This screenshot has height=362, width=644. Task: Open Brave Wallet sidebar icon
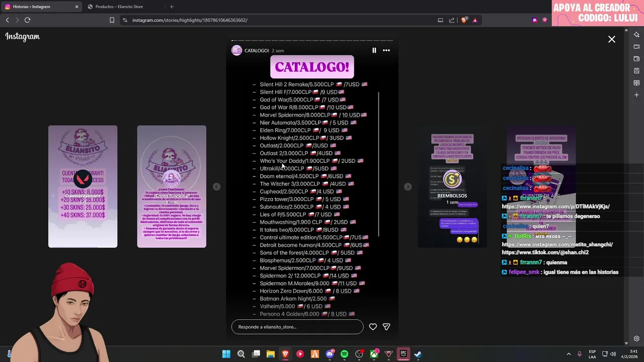636,59
